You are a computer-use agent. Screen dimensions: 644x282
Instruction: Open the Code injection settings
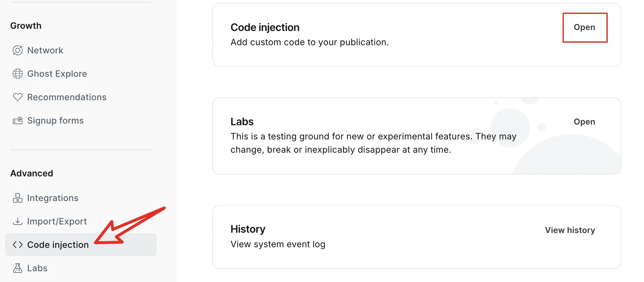tap(585, 27)
